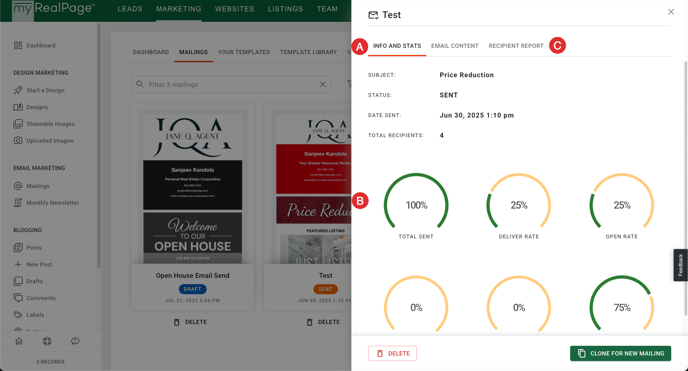
Task: Click the Drafts sidebar icon
Action: pyautogui.click(x=18, y=281)
